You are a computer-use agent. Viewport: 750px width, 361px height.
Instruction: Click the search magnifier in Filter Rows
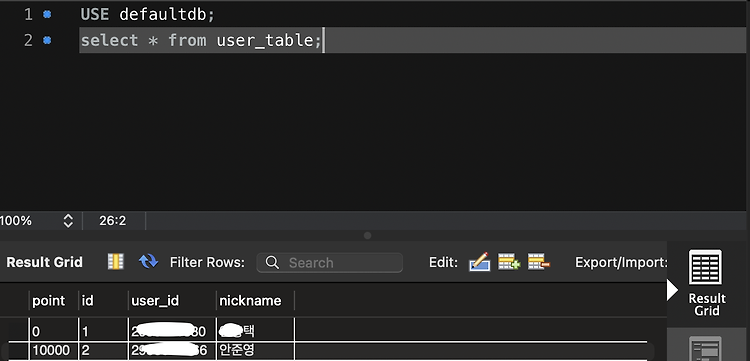(272, 263)
